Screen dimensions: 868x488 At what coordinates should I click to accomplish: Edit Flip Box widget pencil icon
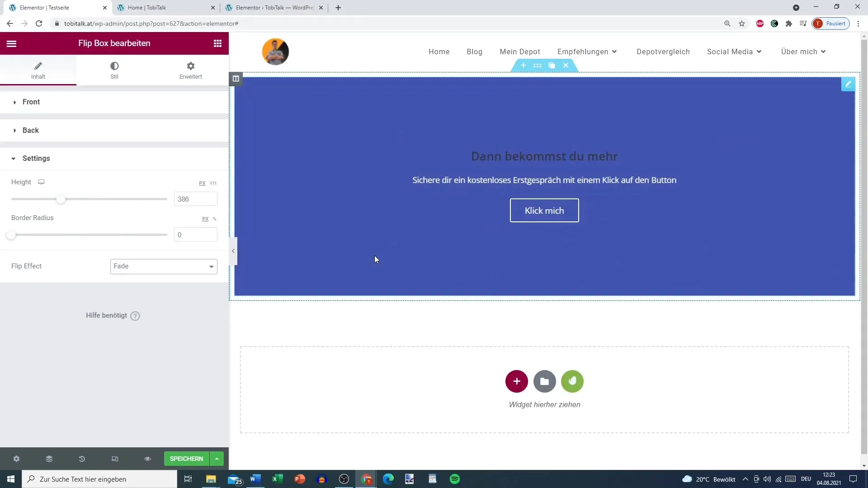[848, 84]
